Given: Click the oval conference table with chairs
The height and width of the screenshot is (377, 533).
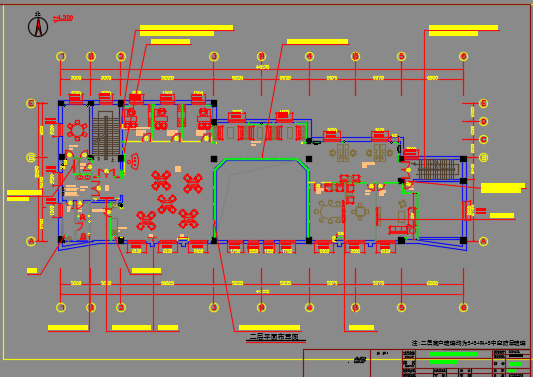Looking at the screenshot, I should (x=329, y=212).
